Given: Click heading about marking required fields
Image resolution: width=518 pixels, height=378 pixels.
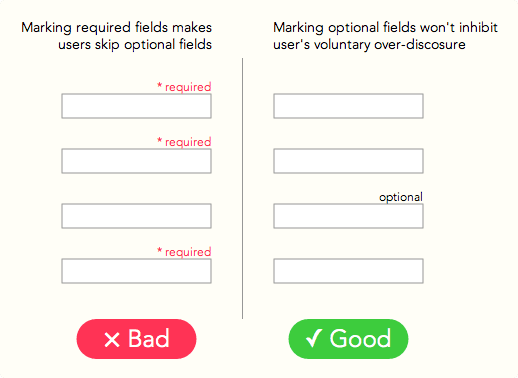Looking at the screenshot, I should coord(117,36).
